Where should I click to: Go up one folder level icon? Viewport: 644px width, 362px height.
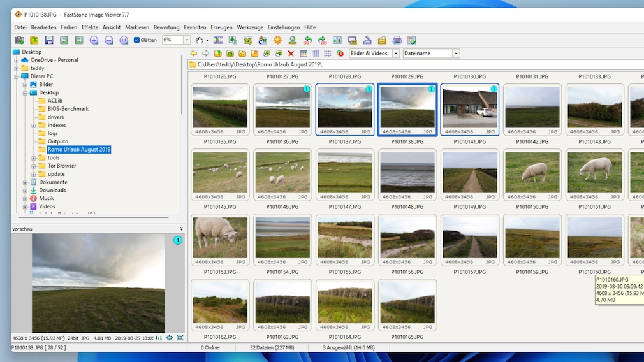pyautogui.click(x=218, y=54)
